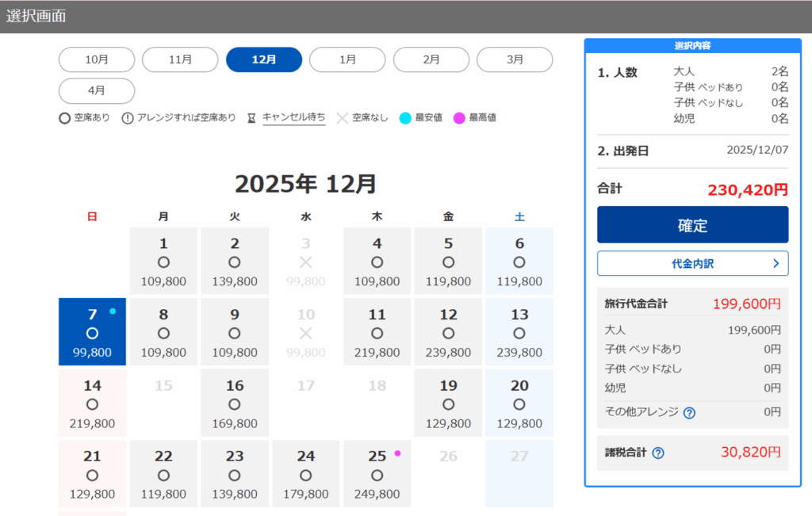This screenshot has width=812, height=516.
Task: Click the X mark on December 3
Action: point(306,262)
